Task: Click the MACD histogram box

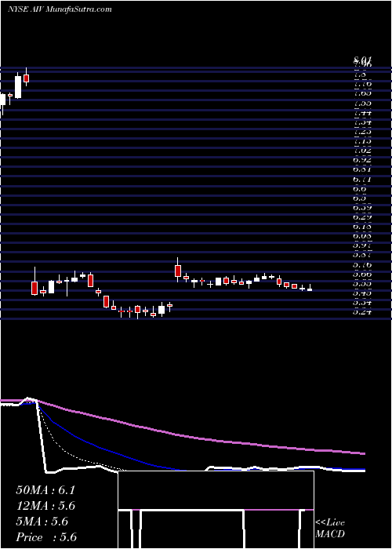Action: pyautogui.click(x=216, y=510)
